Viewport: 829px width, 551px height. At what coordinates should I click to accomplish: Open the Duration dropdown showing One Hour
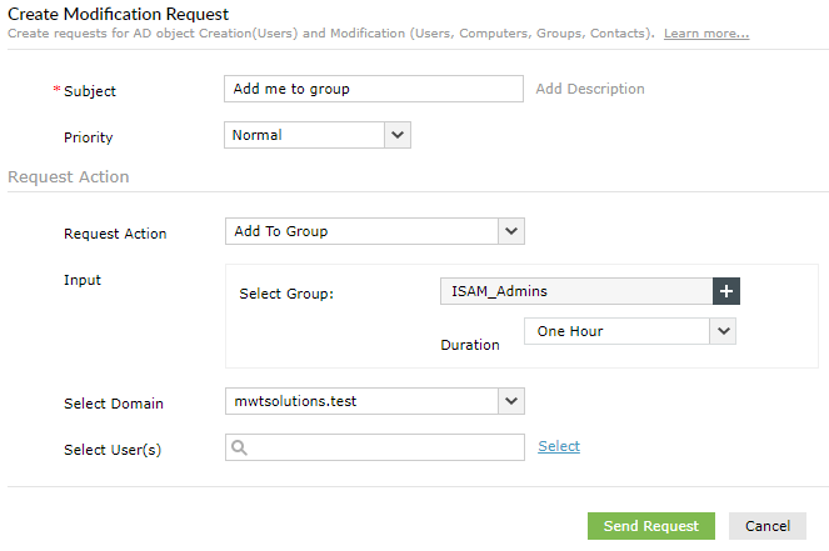[616, 331]
